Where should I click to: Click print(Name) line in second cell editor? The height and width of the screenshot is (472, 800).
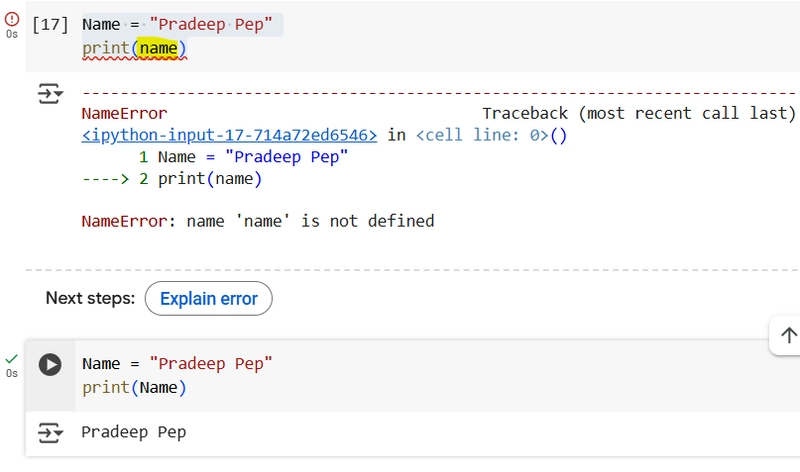134,388
